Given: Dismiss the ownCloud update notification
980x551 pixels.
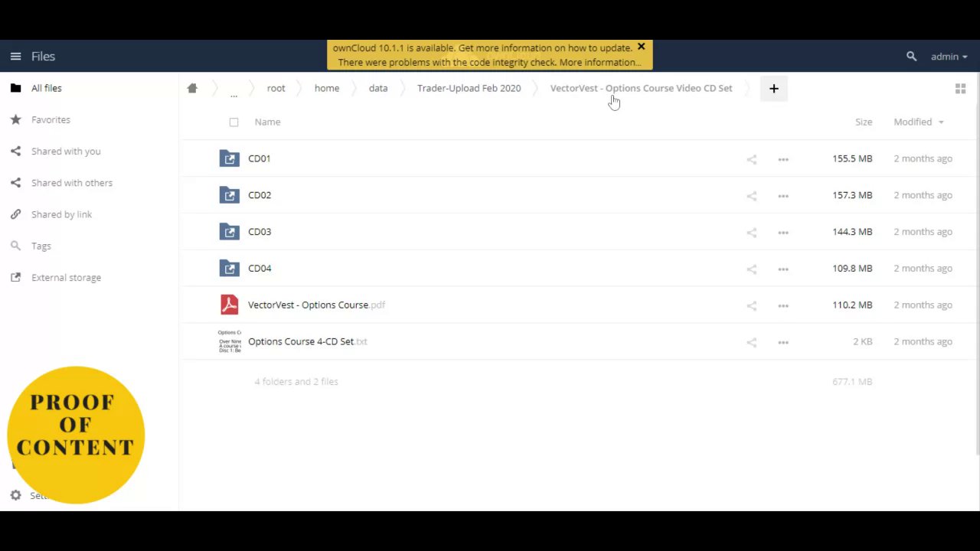Looking at the screenshot, I should point(641,47).
